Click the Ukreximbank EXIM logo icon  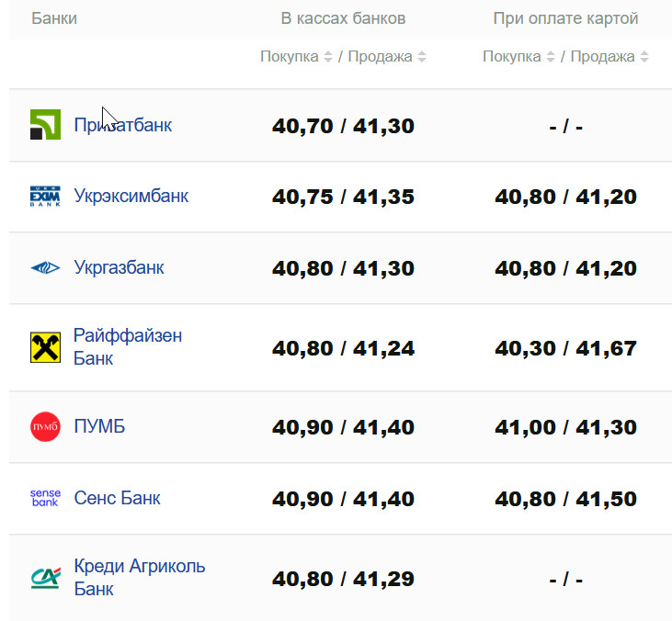coord(45,197)
